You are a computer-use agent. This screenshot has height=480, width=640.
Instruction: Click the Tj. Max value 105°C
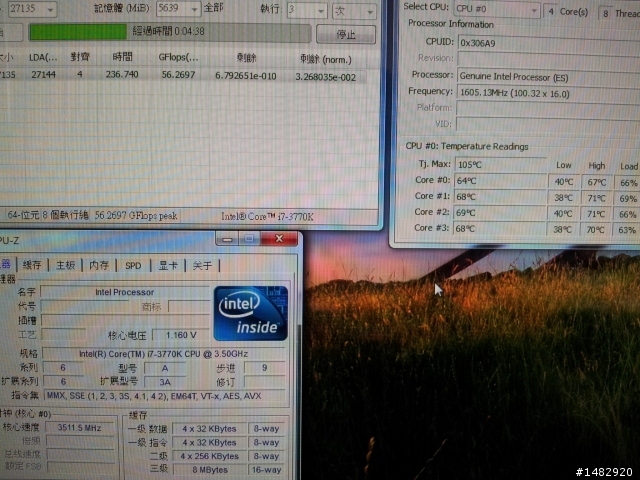point(500,164)
